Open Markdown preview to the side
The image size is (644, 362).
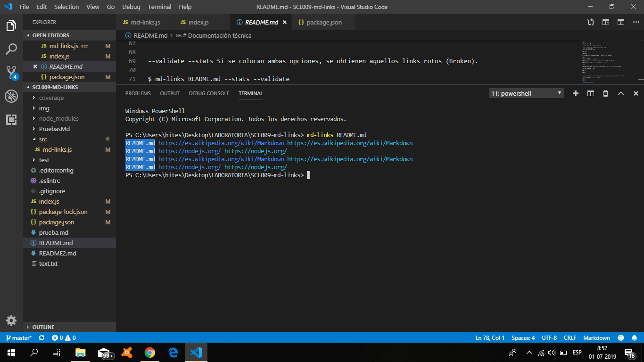point(606,22)
